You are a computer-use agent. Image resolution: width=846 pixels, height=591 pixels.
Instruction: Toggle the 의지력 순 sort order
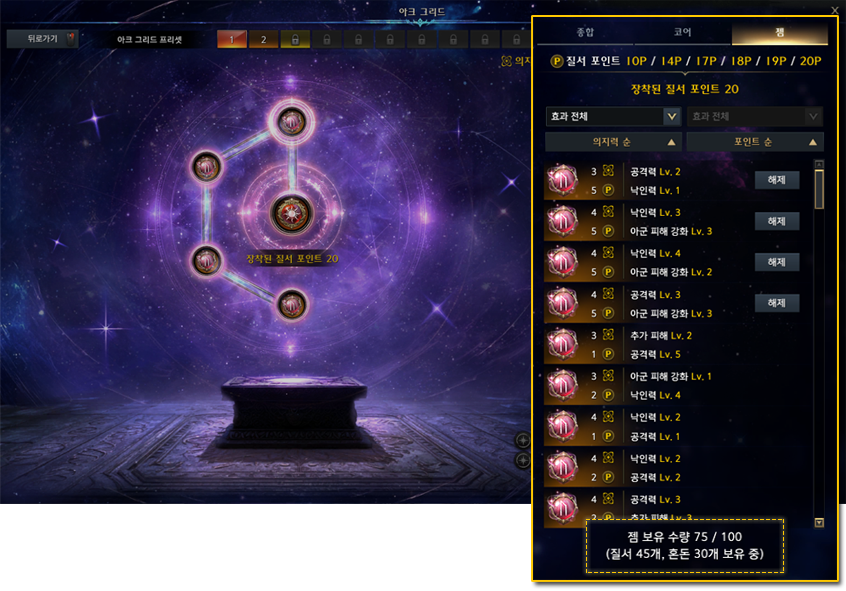[613, 142]
